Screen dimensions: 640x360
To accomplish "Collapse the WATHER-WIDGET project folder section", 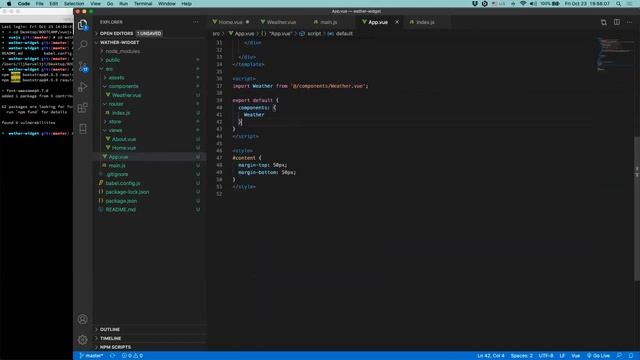I will (119, 42).
